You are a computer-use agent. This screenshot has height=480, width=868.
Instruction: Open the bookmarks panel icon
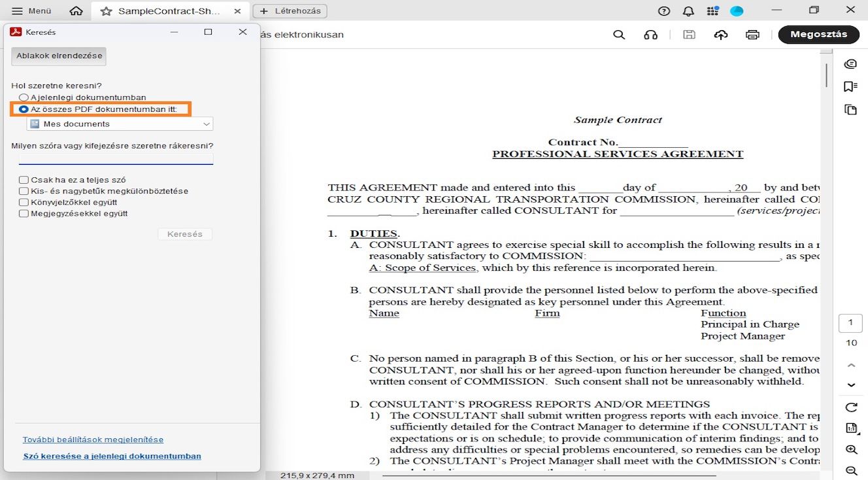coord(850,86)
